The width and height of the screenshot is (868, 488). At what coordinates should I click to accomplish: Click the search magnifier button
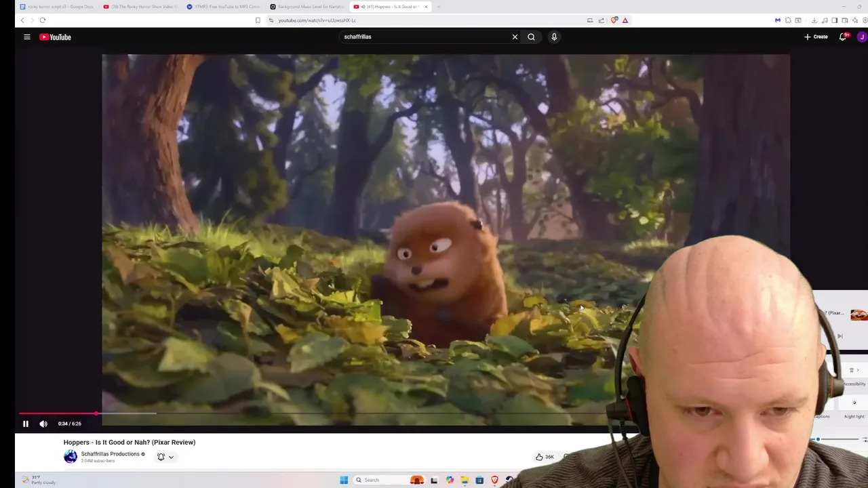coord(531,37)
